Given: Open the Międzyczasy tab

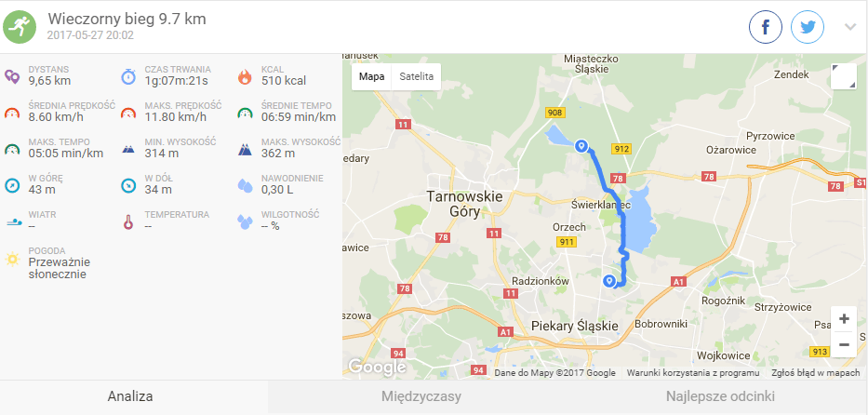Looking at the screenshot, I should pos(421,396).
